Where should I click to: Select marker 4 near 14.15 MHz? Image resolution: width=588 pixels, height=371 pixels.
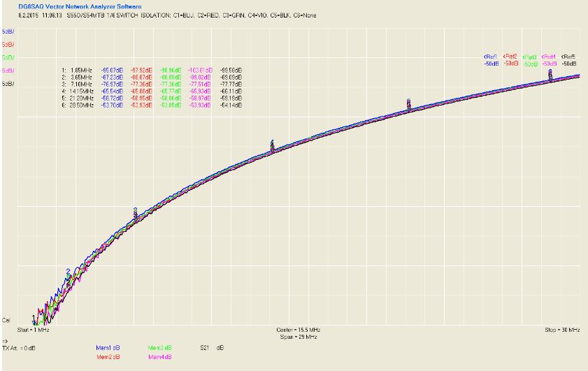pos(272,144)
